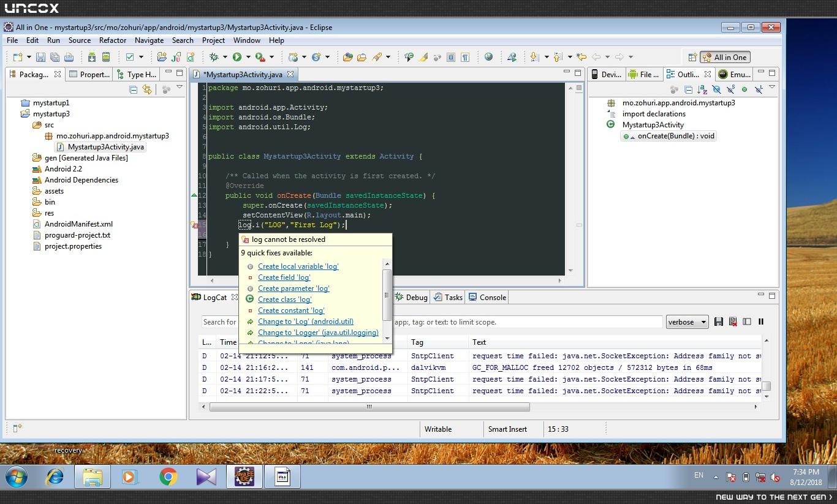The image size is (837, 504).
Task: Launch Debug with the bug icon
Action: coord(214,57)
